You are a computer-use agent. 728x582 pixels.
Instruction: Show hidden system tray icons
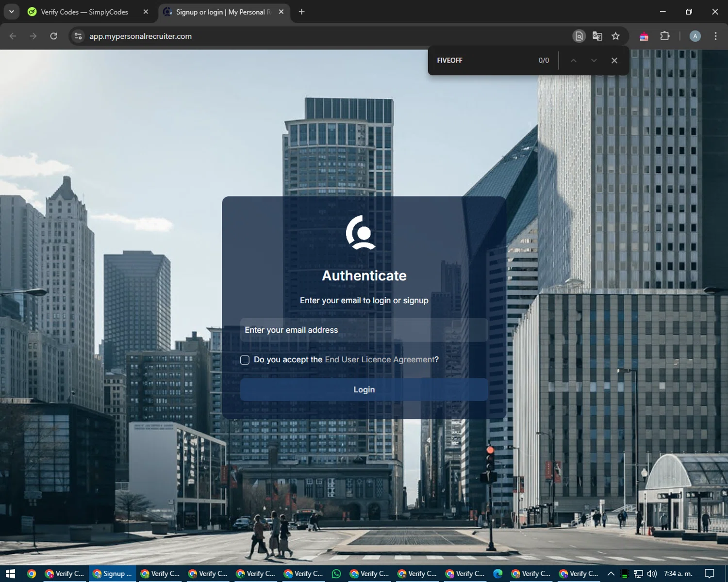[611, 574]
